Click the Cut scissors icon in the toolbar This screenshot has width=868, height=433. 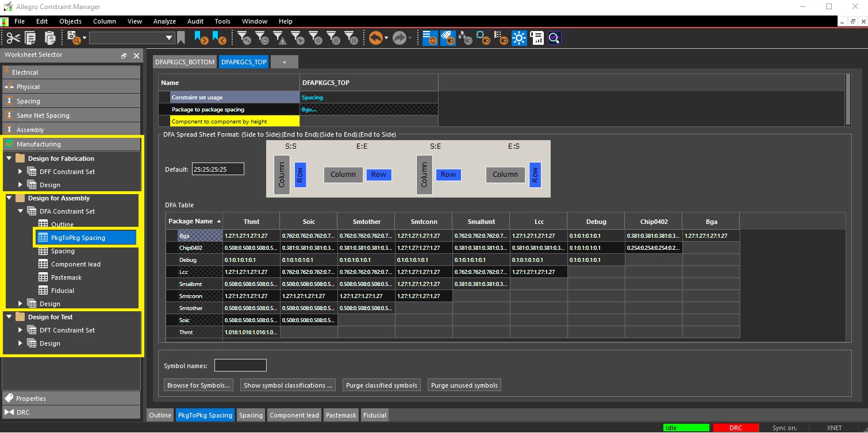coord(13,38)
